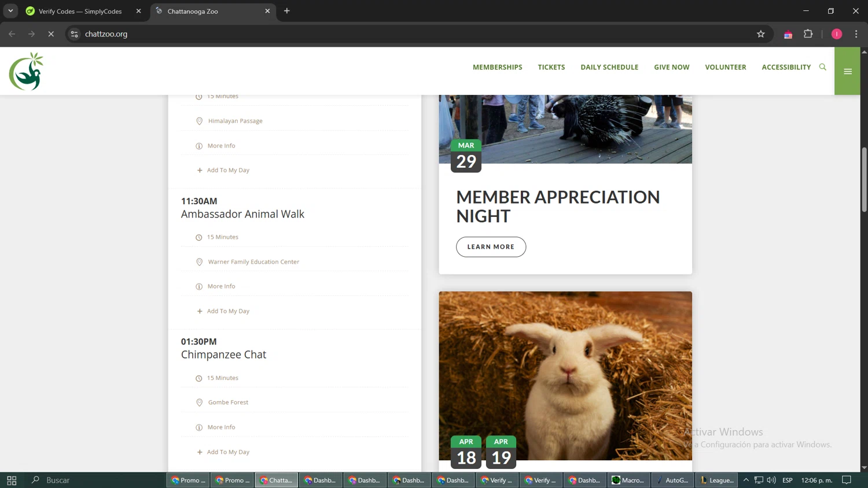Close the Chattanooga Zoo tab

point(267,11)
